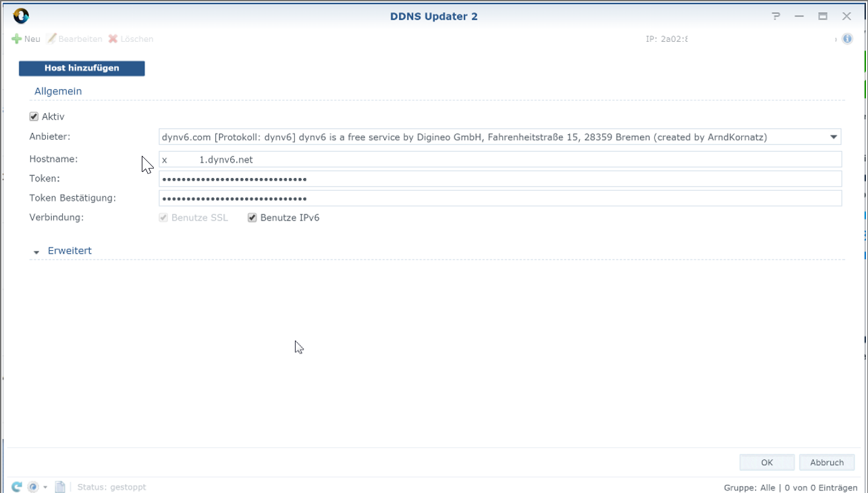
Task: Click the Gruppe: Alle entries text
Action: (790, 488)
